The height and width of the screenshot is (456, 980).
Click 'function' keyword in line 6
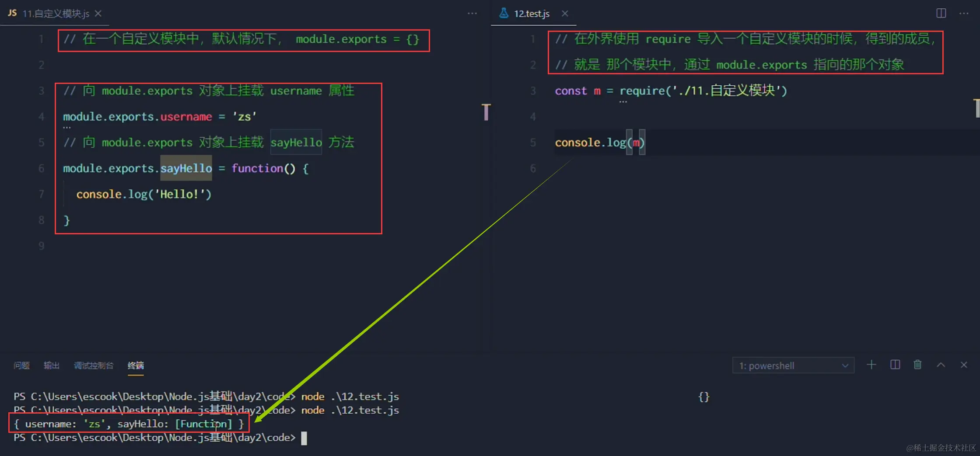click(257, 168)
